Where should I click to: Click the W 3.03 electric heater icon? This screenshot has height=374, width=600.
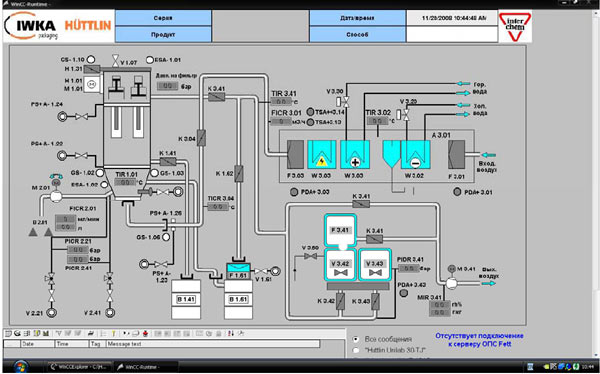coord(322,155)
